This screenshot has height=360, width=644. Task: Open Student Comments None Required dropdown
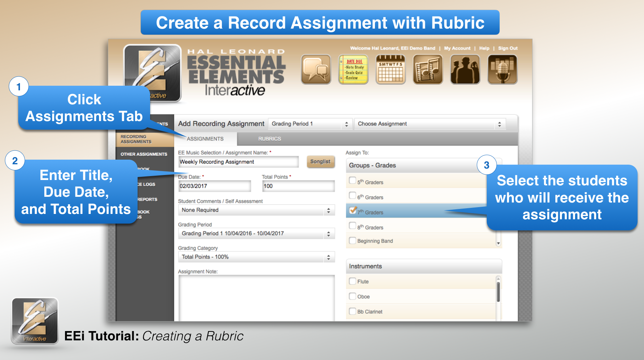256,210
